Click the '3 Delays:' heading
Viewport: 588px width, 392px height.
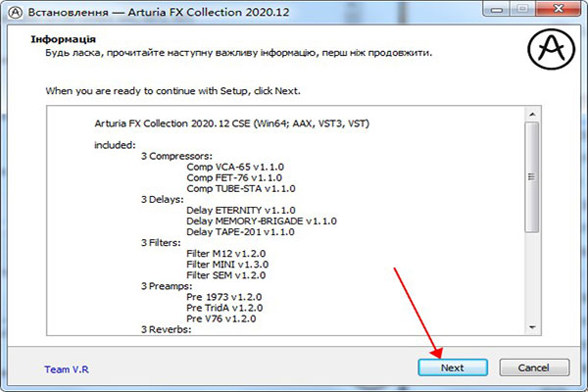click(x=163, y=200)
